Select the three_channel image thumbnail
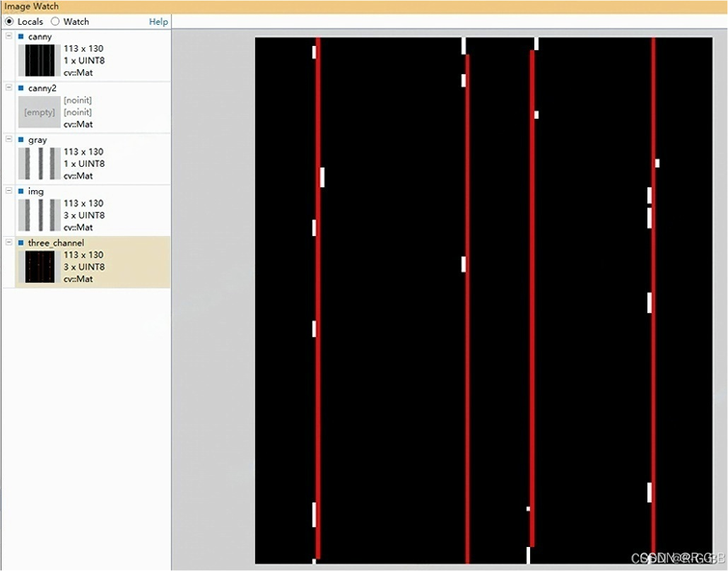The height and width of the screenshot is (571, 728). [x=40, y=266]
